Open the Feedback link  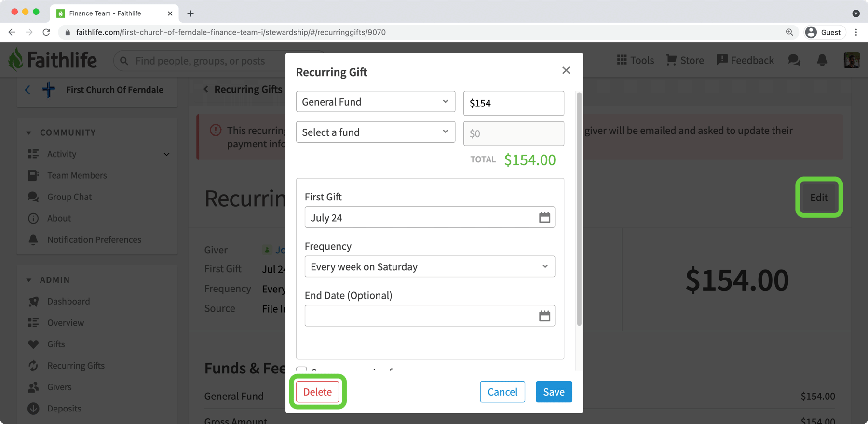(745, 60)
